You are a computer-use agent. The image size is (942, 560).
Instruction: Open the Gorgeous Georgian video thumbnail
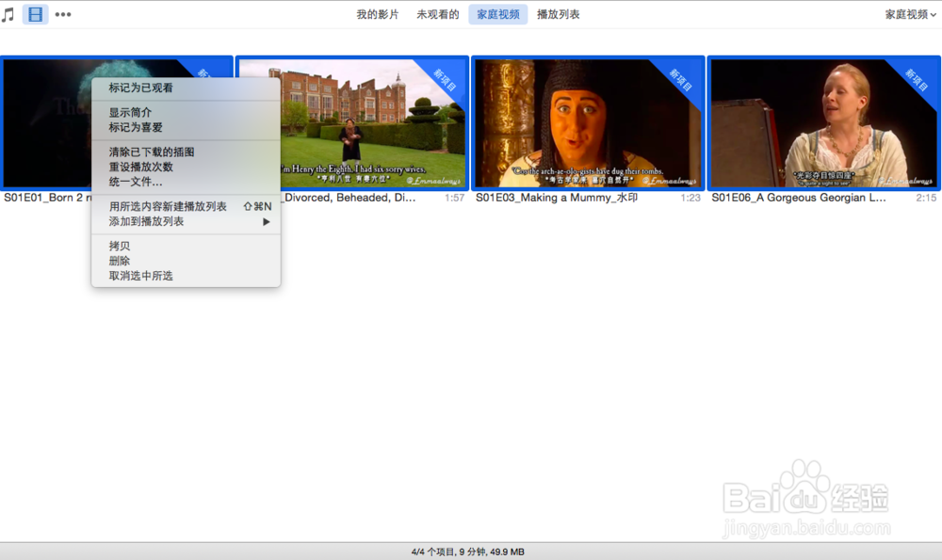click(x=823, y=123)
